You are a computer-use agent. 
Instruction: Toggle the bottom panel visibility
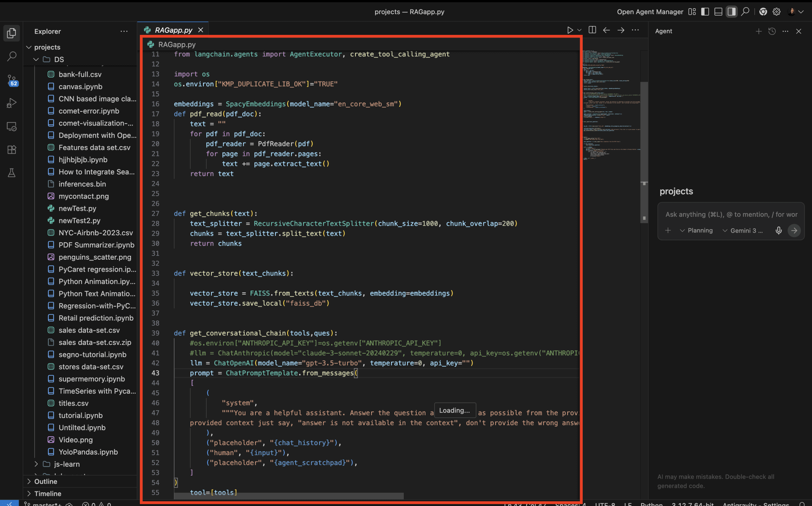point(718,12)
